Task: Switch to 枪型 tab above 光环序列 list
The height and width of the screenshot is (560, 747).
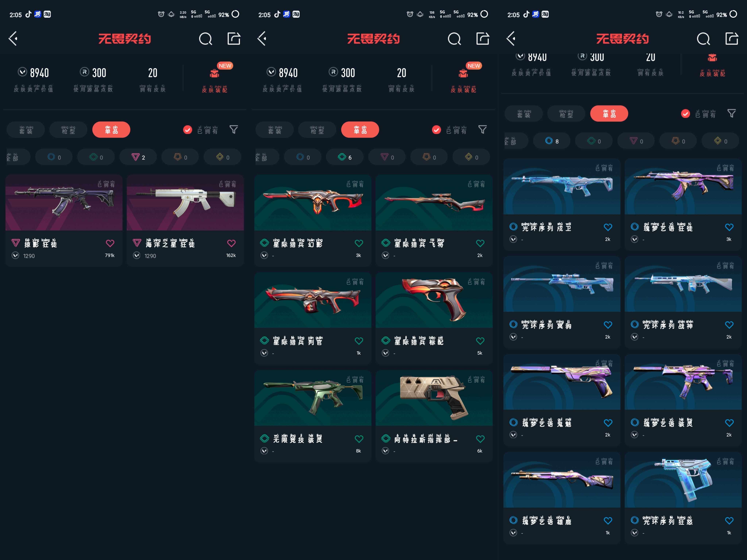Action: point(566,113)
